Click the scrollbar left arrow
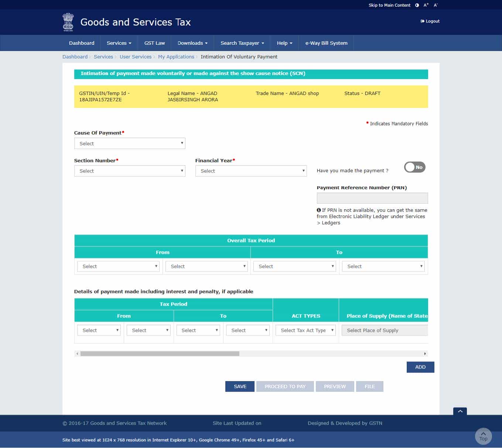 77,354
